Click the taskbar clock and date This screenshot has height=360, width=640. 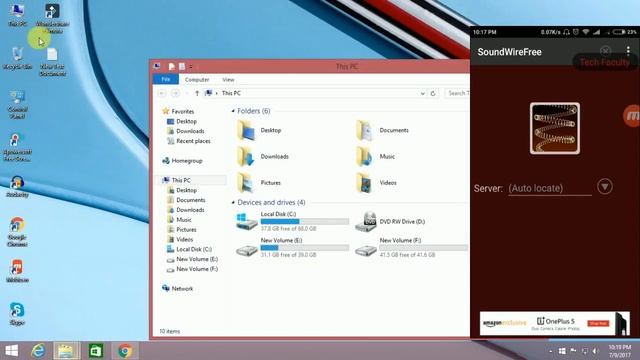(x=620, y=351)
